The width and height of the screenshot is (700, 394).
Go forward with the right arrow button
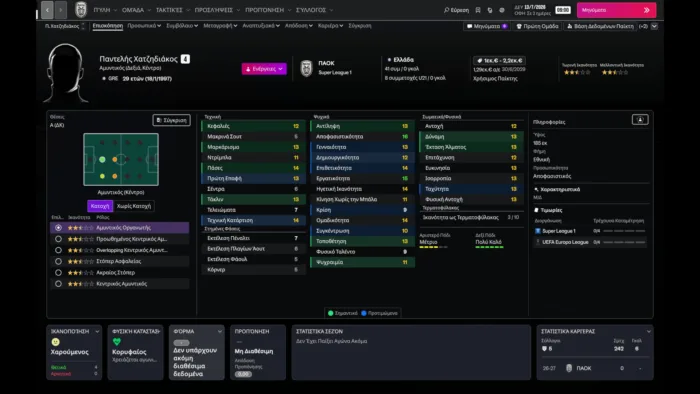61,10
